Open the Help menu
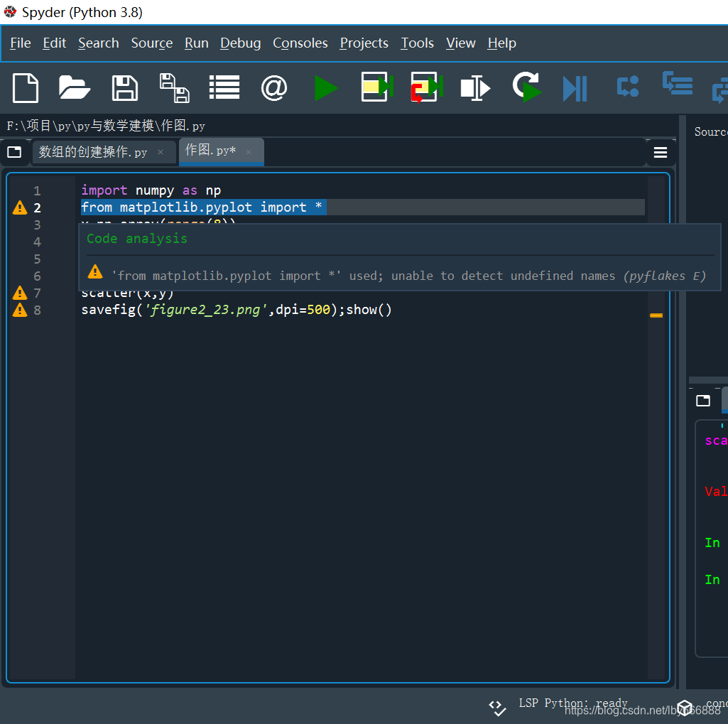This screenshot has height=724, width=728. 502,43
